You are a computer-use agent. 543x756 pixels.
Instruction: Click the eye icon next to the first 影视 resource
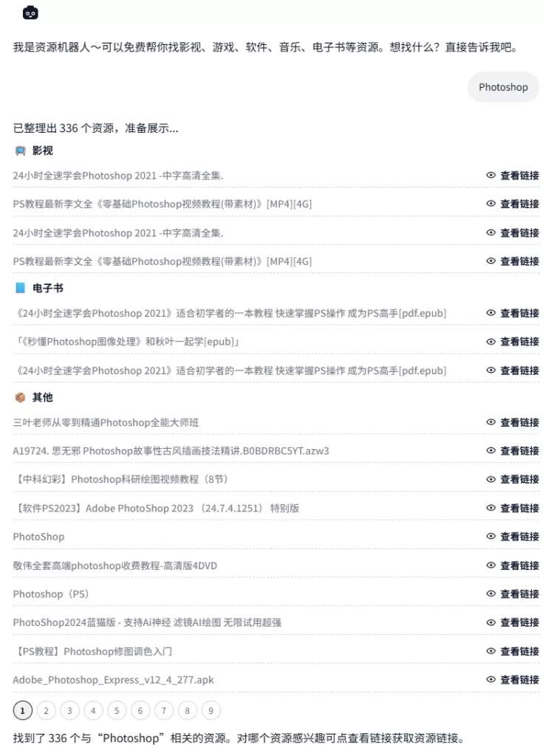click(x=491, y=176)
